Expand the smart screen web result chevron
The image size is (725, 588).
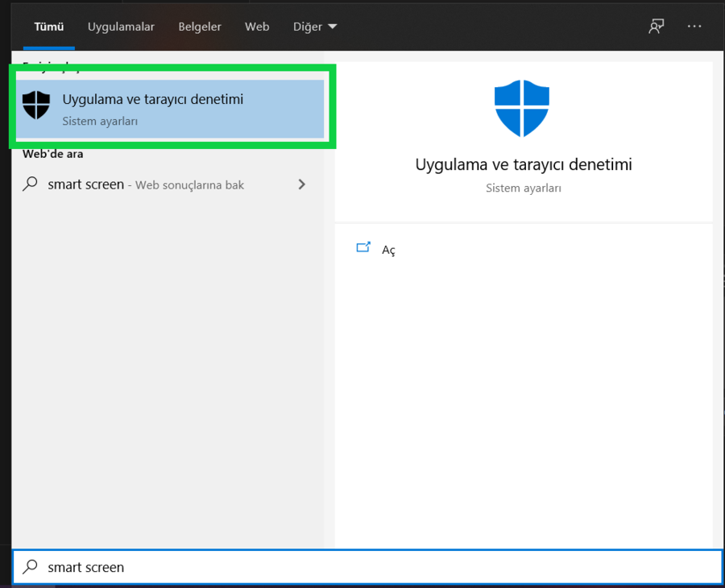pos(302,184)
